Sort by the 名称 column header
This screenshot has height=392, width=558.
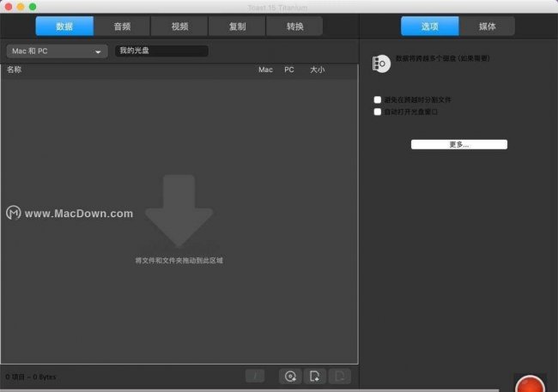15,69
